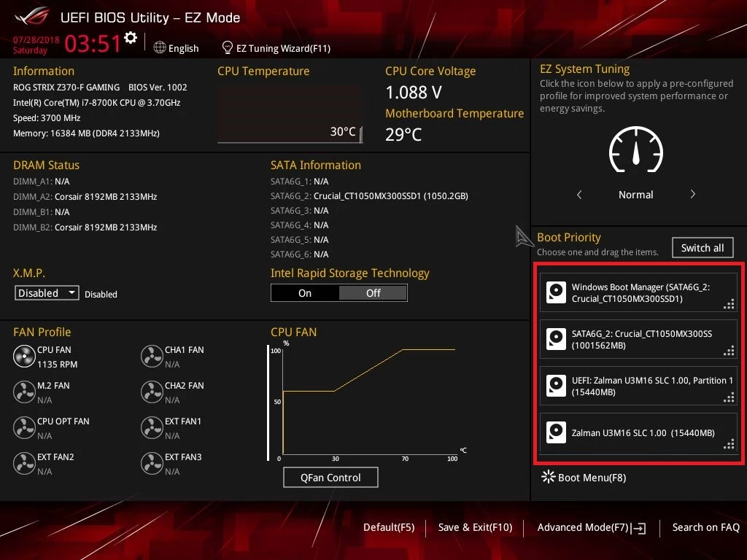Click the EZ System Tuning speedometer icon
This screenshot has height=560, width=747.
(636, 149)
